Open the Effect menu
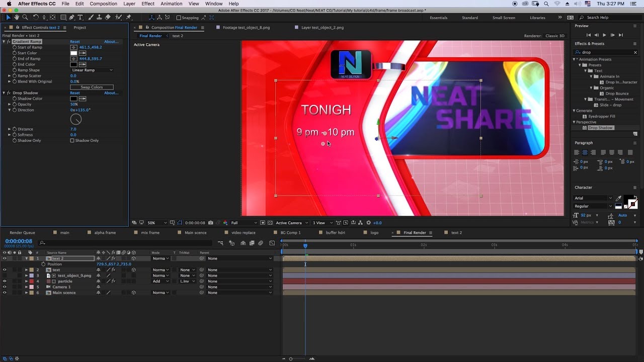 [x=148, y=4]
